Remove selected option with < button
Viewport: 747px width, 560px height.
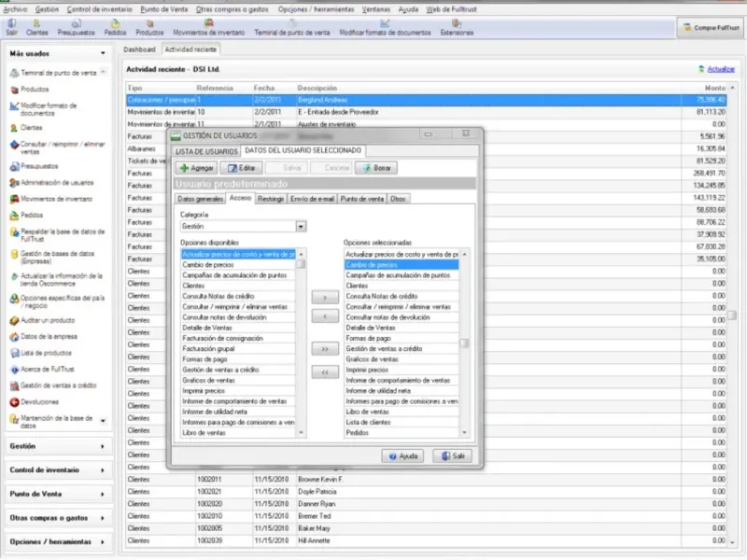click(325, 316)
